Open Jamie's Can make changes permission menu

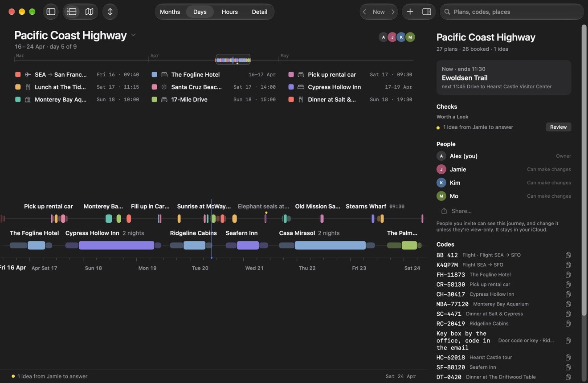pos(549,169)
